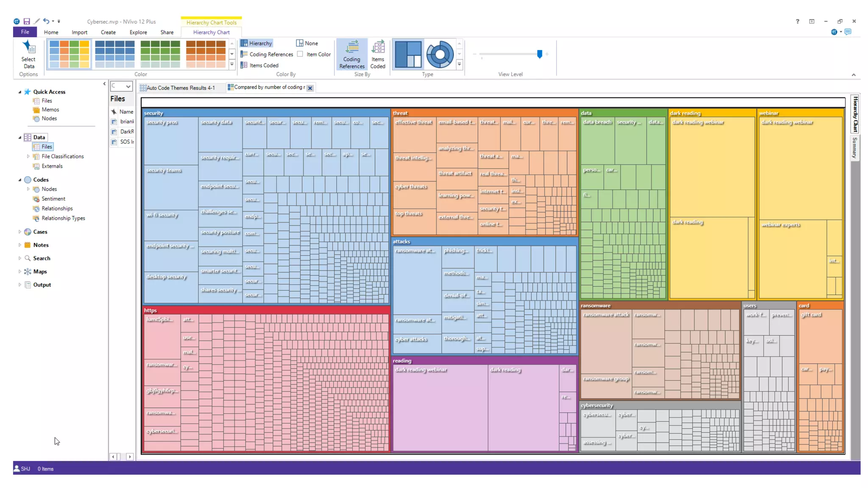Switch chart type to sunburst

(x=440, y=54)
